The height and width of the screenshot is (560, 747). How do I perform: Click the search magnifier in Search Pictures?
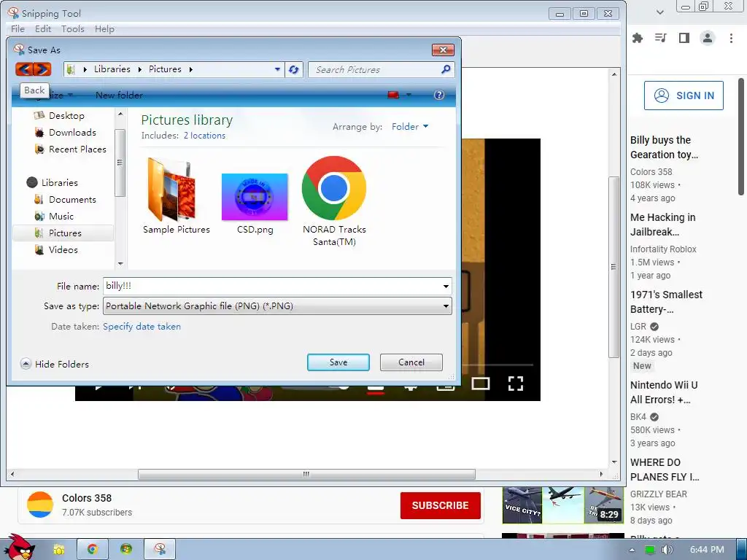pyautogui.click(x=446, y=69)
